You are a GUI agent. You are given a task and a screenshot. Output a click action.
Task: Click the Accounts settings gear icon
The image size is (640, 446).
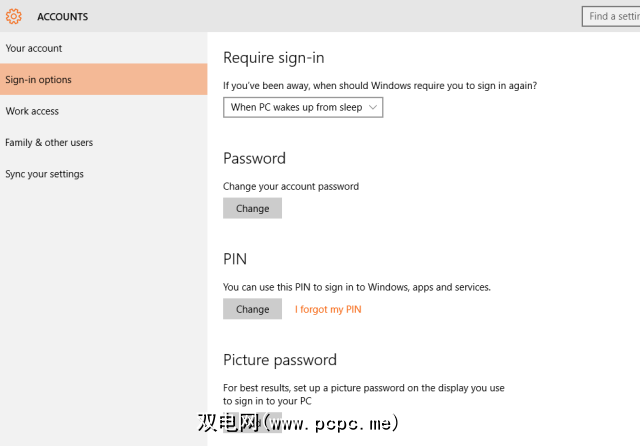[14, 16]
